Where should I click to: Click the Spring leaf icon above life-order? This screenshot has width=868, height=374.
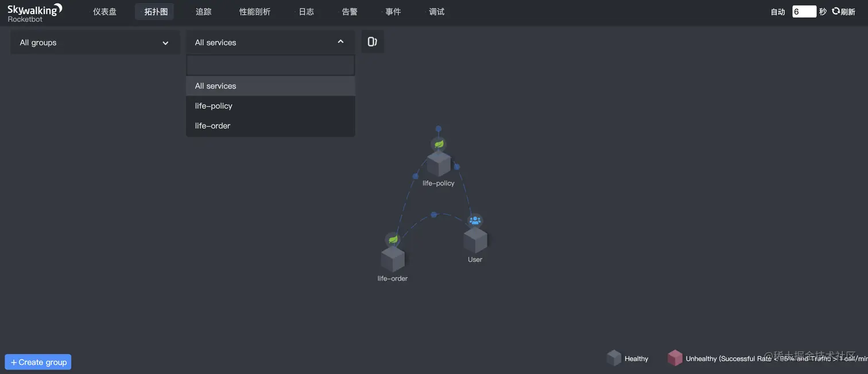pos(393,239)
